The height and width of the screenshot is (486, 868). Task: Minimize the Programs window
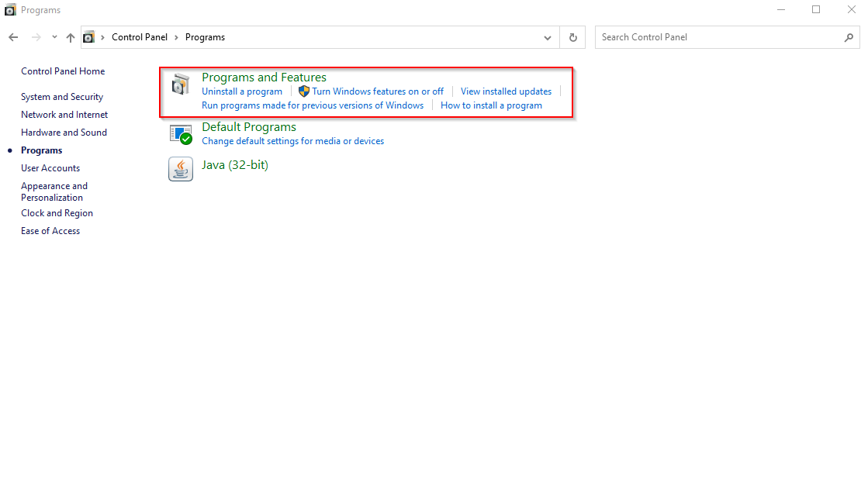pos(780,9)
